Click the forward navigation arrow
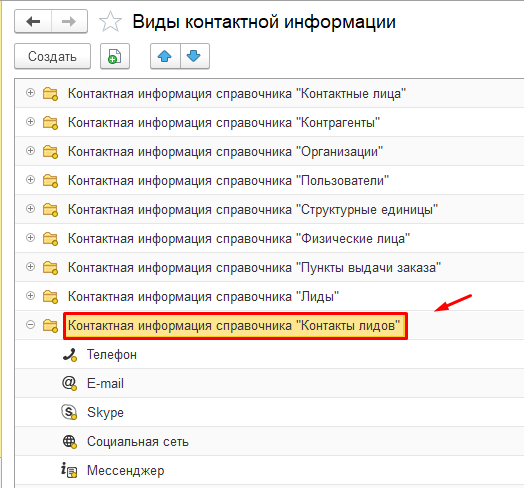Viewport: 524px width, 488px height. [69, 21]
